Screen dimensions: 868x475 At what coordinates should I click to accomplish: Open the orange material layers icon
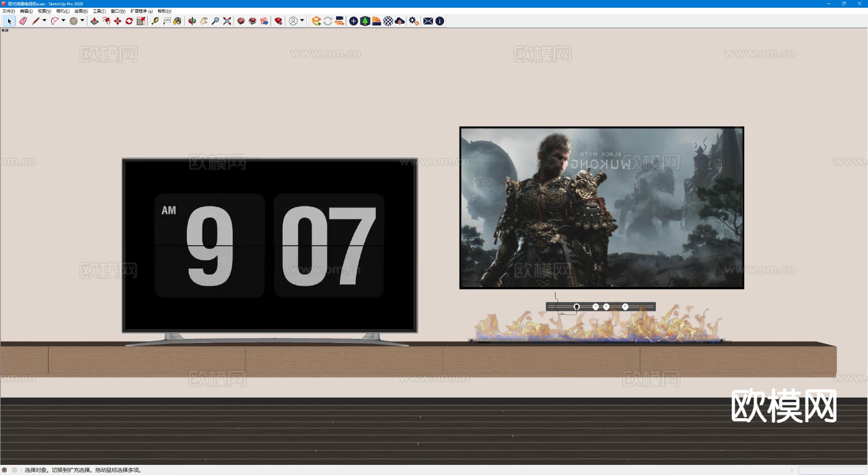pyautogui.click(x=377, y=21)
